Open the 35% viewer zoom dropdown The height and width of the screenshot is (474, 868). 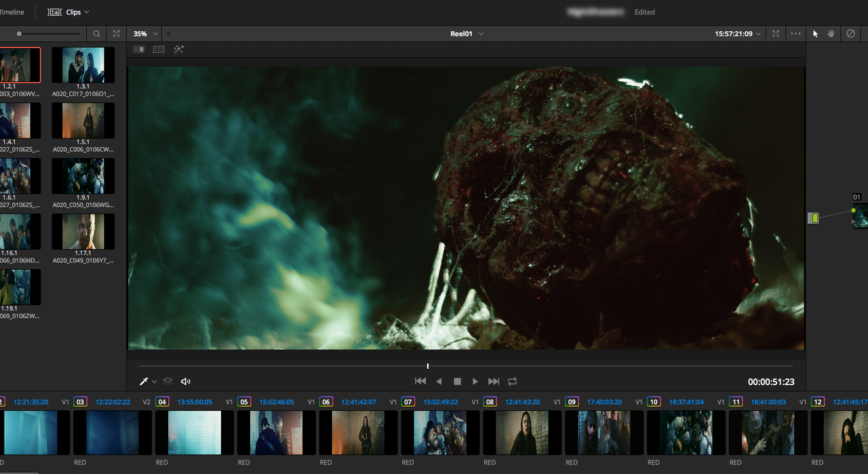point(146,33)
